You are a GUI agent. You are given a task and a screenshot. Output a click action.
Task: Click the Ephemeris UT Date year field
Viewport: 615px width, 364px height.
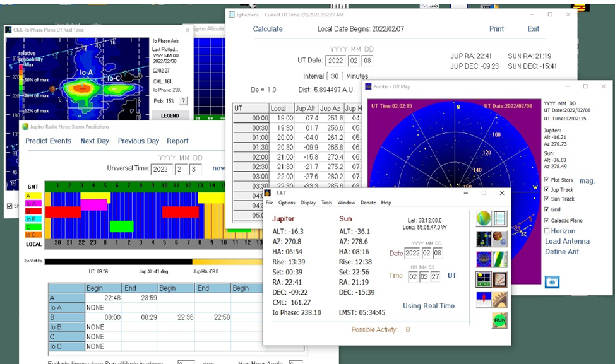pyautogui.click(x=336, y=61)
